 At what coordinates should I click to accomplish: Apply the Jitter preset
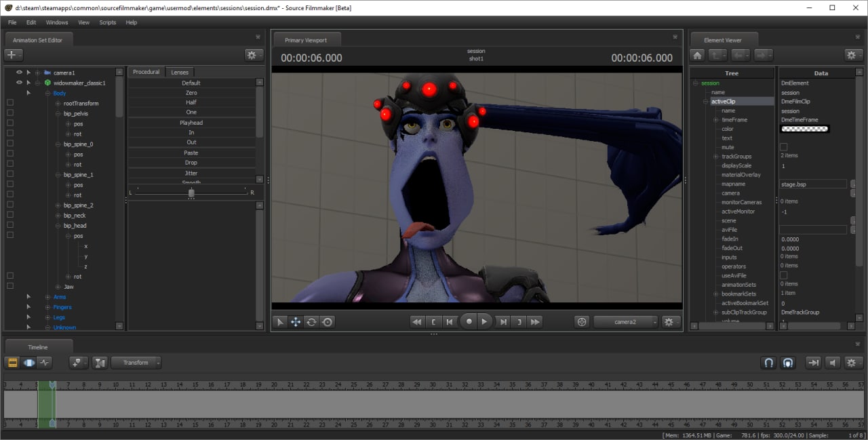(x=191, y=174)
